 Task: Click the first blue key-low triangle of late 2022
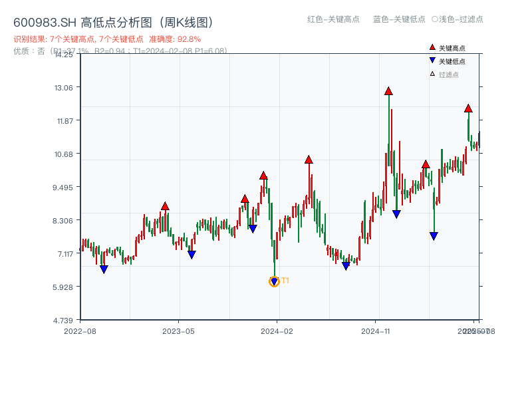coord(104,269)
